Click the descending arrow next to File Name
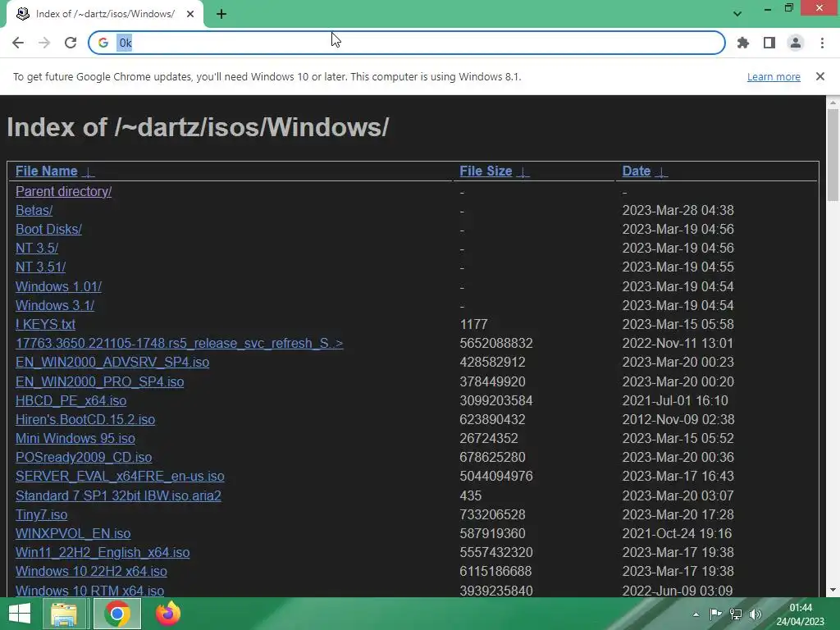This screenshot has width=840, height=630. pyautogui.click(x=89, y=172)
